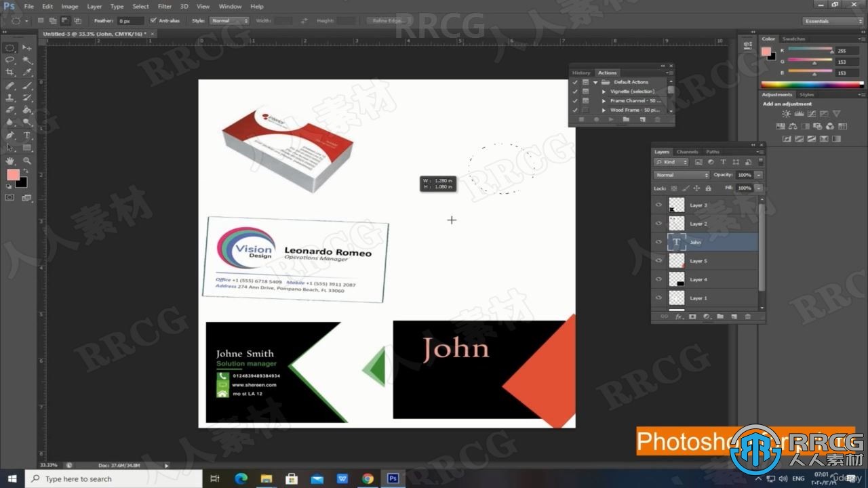
Task: Select the Crop tool
Action: point(10,73)
